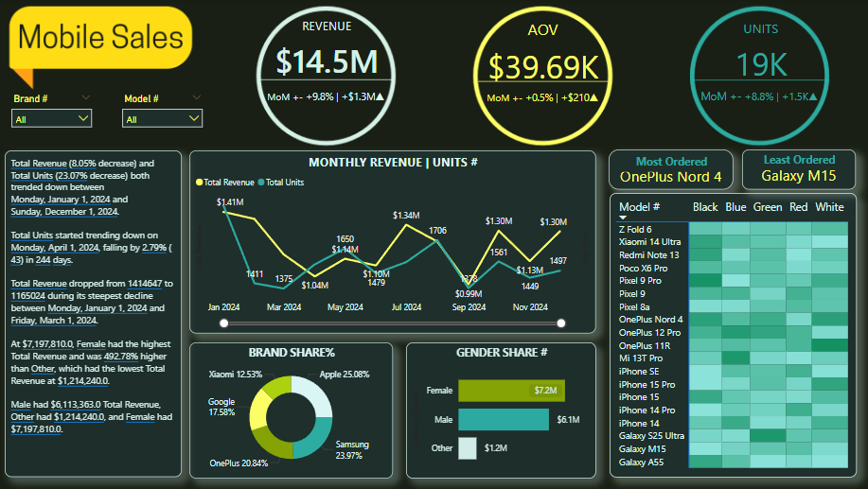Image resolution: width=868 pixels, height=489 pixels.
Task: Click the '492.78%' value in narrative
Action: (x=120, y=357)
